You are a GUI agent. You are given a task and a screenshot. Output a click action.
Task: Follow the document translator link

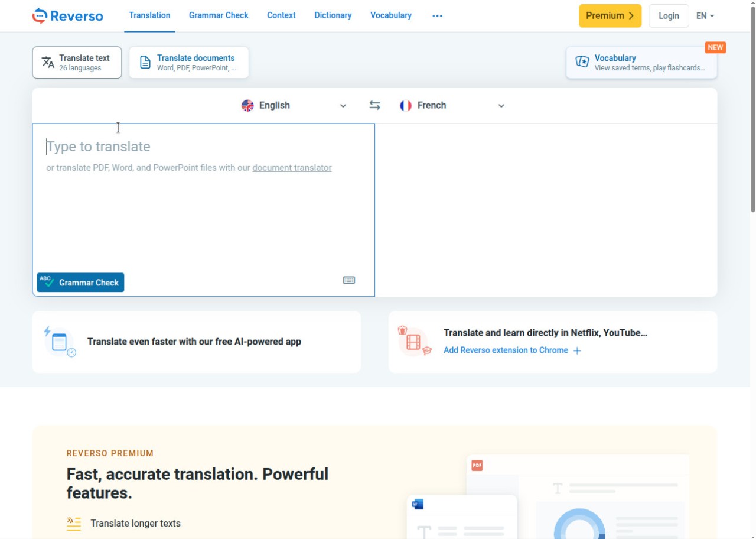(x=292, y=168)
